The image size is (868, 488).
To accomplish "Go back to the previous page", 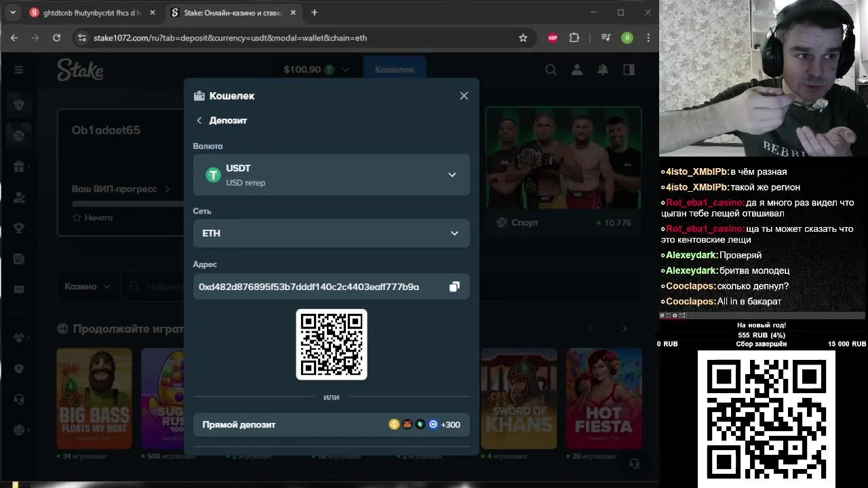I will tap(14, 38).
